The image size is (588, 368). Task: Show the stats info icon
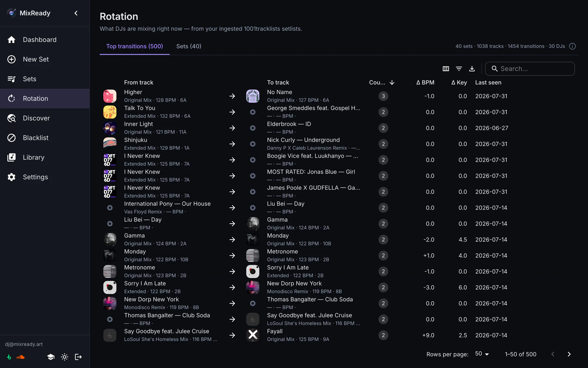[572, 46]
